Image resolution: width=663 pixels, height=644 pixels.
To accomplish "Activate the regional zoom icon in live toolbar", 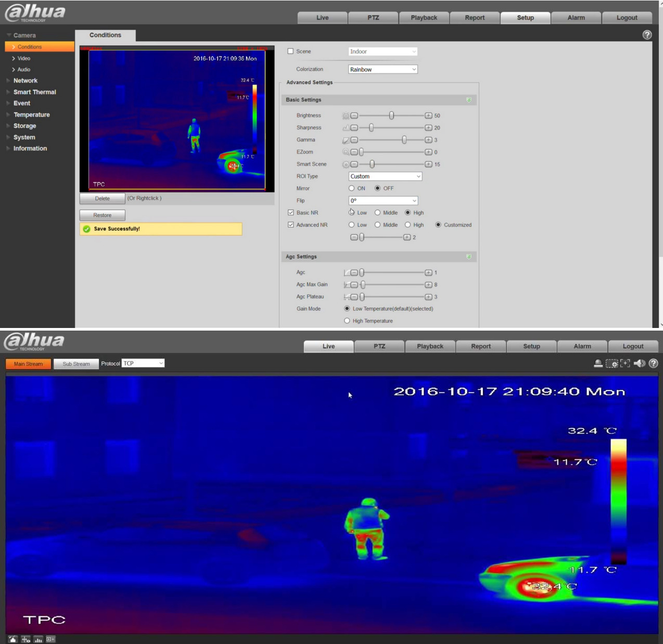I will [612, 363].
